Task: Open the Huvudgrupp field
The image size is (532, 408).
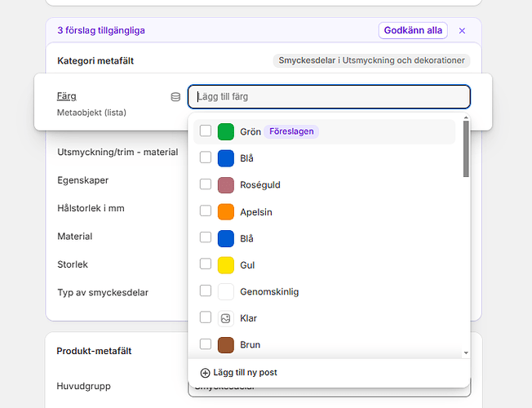Action: (x=329, y=387)
